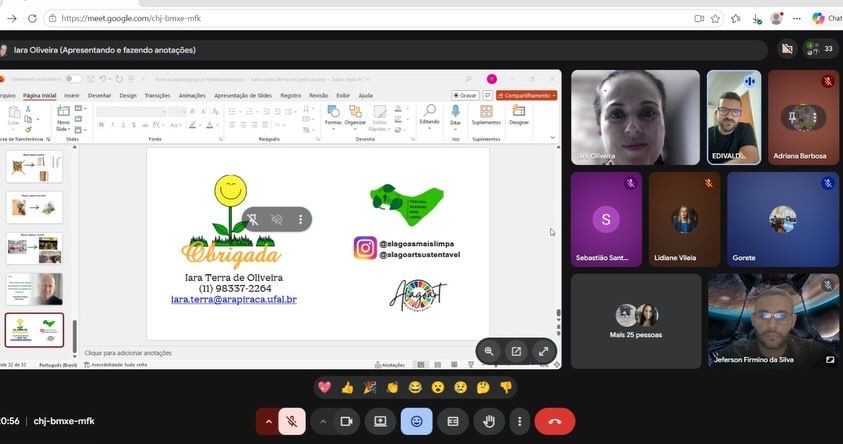This screenshot has height=444, width=843.
Task: Open more options three-dot menu
Action: pos(519,421)
